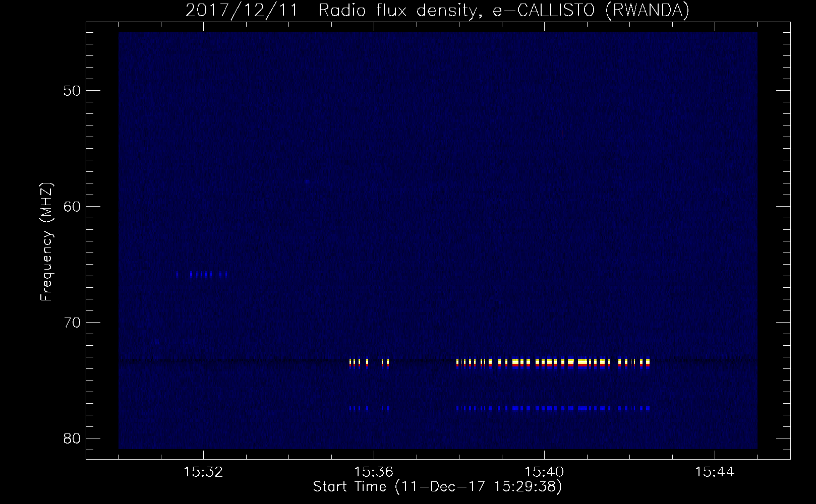Select the 'Frequency (MHZ)' y-axis label
The image size is (816, 504).
pos(46,241)
